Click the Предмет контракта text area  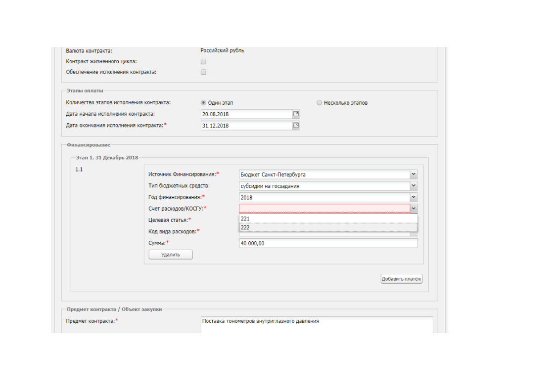tap(317, 325)
